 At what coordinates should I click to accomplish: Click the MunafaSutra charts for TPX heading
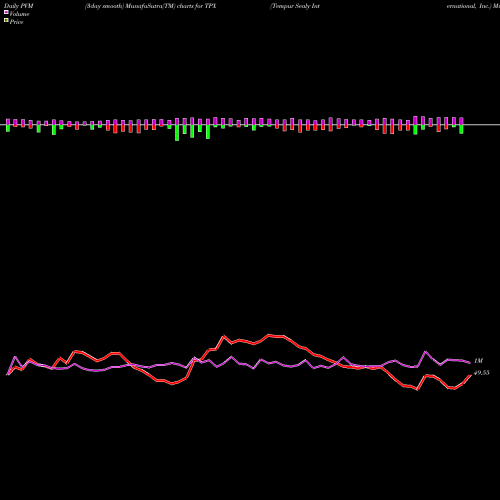[150, 6]
